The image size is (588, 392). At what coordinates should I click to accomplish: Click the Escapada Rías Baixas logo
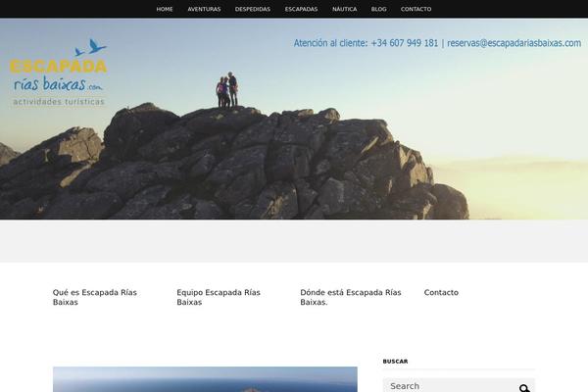pyautogui.click(x=58, y=73)
